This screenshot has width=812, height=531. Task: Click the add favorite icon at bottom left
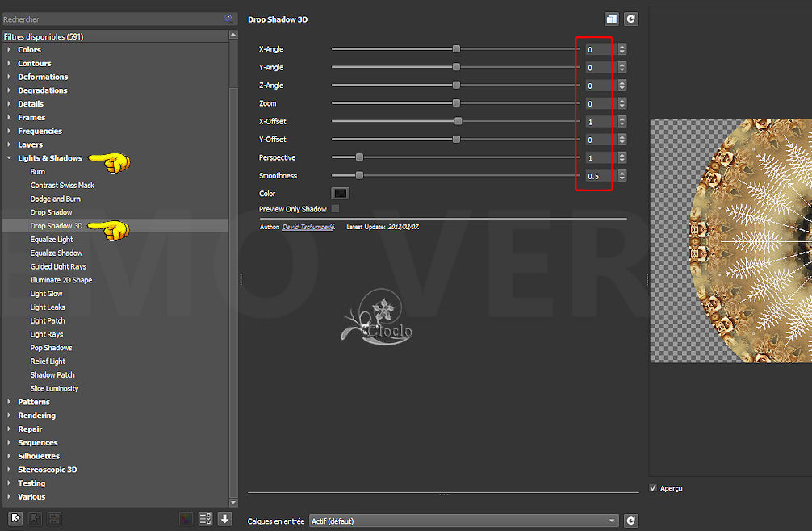point(15,519)
